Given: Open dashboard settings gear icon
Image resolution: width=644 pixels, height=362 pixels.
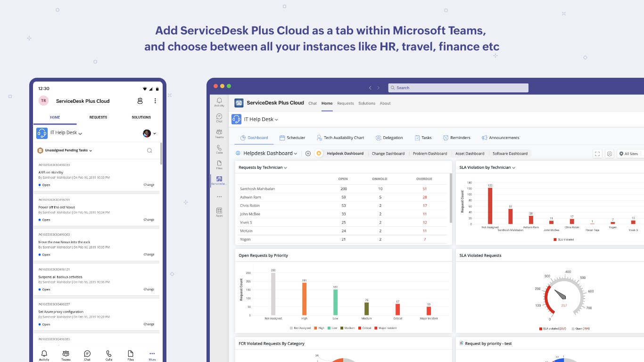Looking at the screenshot, I should tap(610, 154).
